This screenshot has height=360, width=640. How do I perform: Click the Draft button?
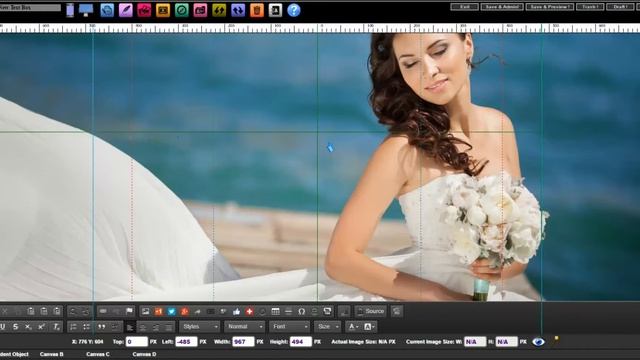tap(620, 7)
